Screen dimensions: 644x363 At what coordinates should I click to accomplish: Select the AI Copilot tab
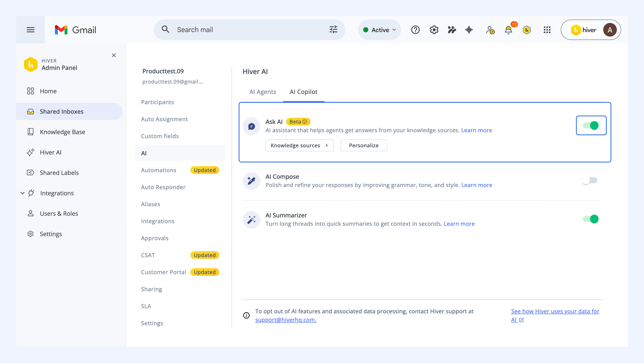coord(304,92)
